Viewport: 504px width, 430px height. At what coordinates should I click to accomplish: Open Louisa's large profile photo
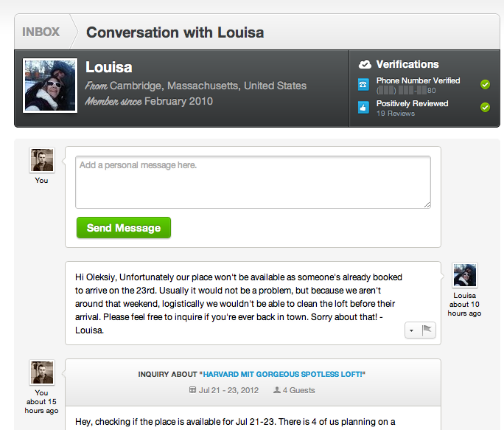[51, 86]
